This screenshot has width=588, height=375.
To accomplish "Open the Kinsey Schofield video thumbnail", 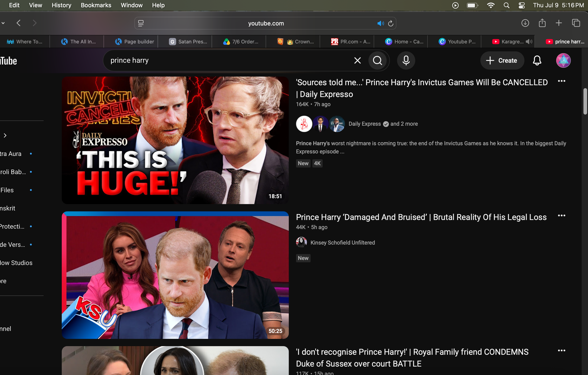I will (175, 275).
